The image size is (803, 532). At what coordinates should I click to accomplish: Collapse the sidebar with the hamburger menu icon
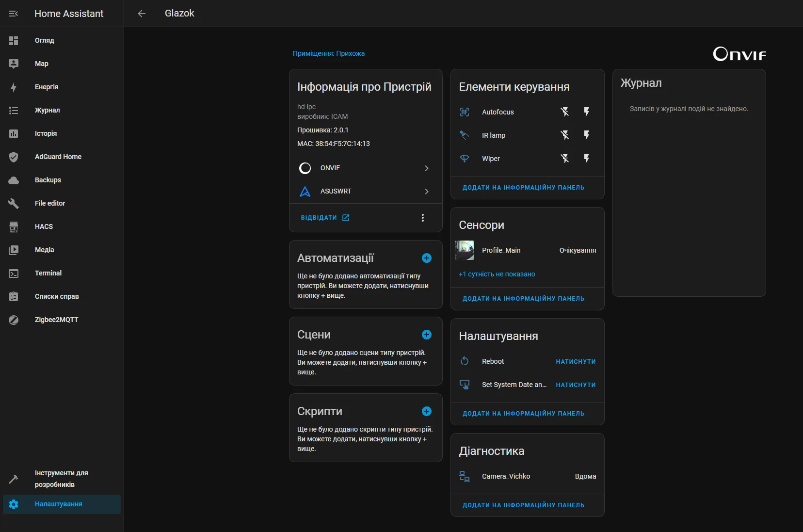click(x=14, y=14)
